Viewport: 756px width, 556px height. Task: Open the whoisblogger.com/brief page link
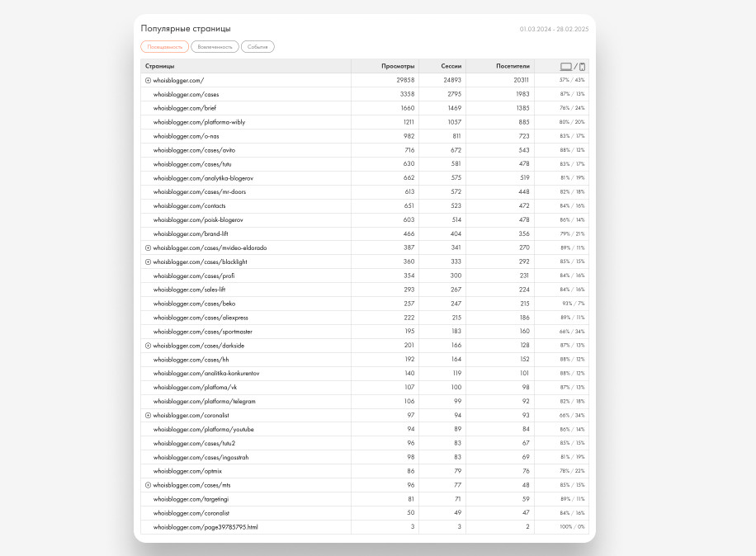tap(177, 108)
